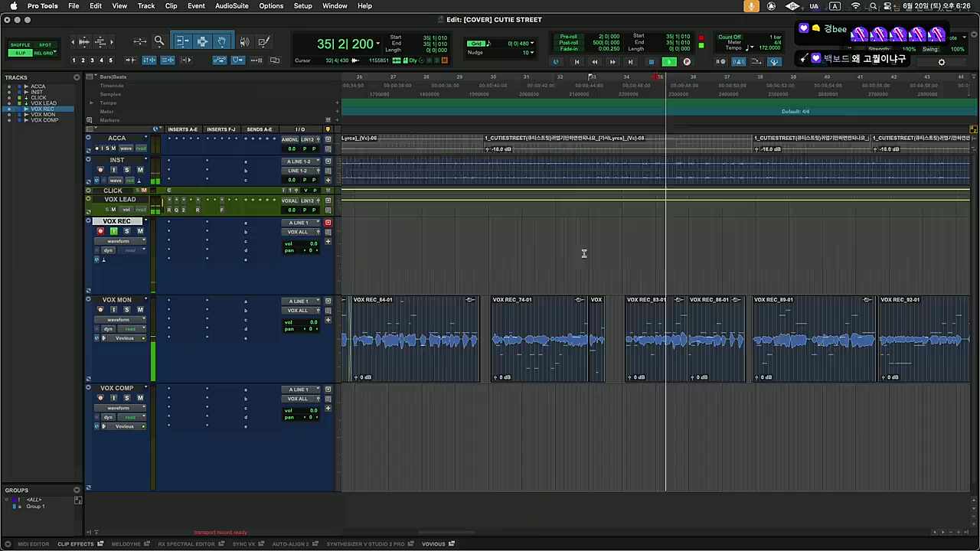Click the Stop transport button
Screen dimensions: 980x551
pyautogui.click(x=652, y=62)
